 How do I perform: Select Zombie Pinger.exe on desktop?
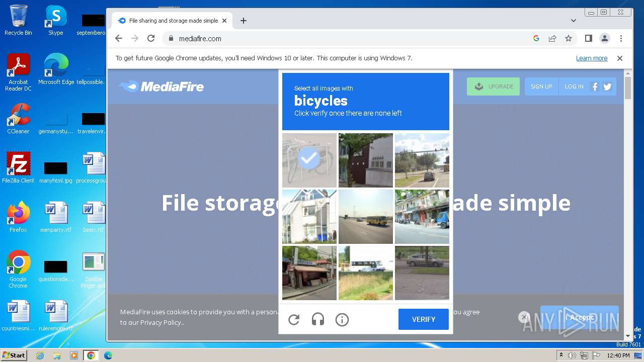94,270
